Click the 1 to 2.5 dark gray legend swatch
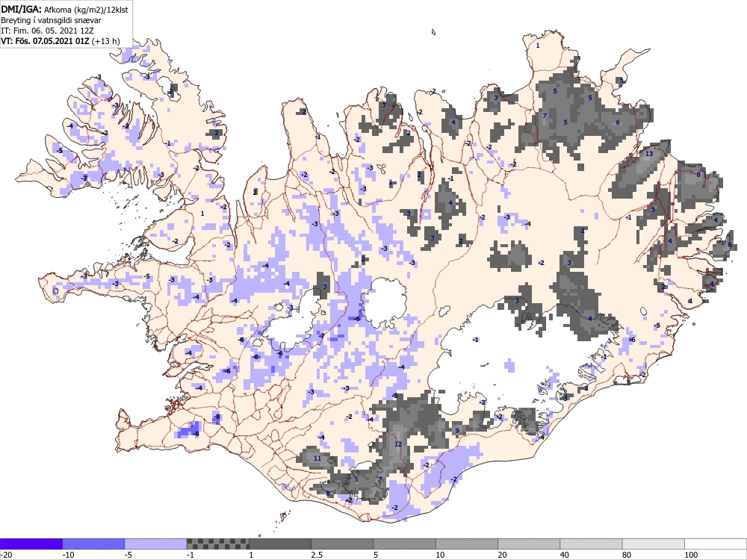747x560 pixels. click(280, 544)
